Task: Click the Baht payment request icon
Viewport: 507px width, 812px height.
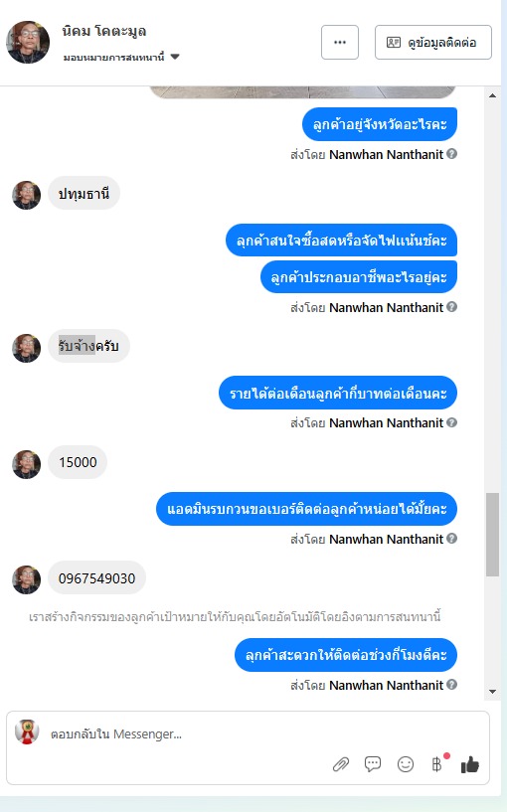Action: tap(437, 764)
